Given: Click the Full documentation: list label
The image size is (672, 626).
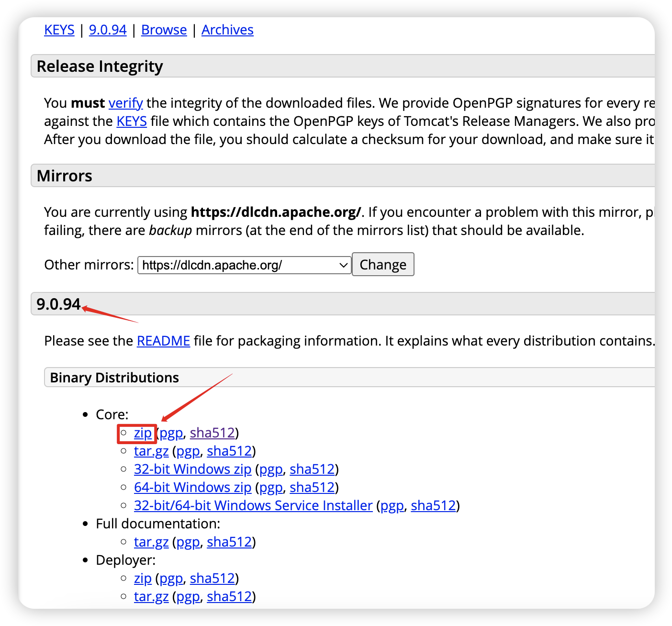Looking at the screenshot, I should [x=158, y=524].
